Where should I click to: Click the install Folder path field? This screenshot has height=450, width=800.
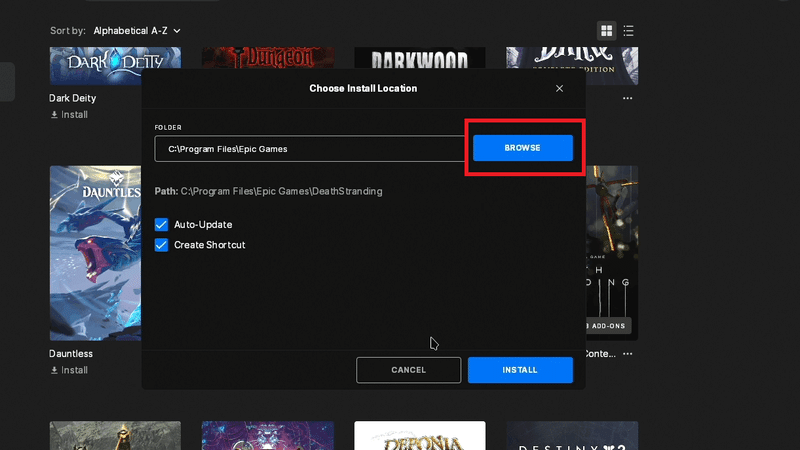click(310, 149)
